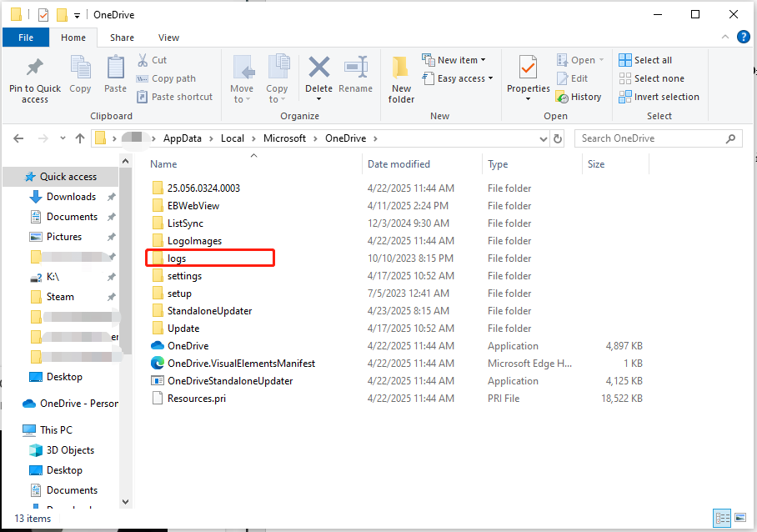
Task: Sort by the Type column header
Action: point(498,164)
